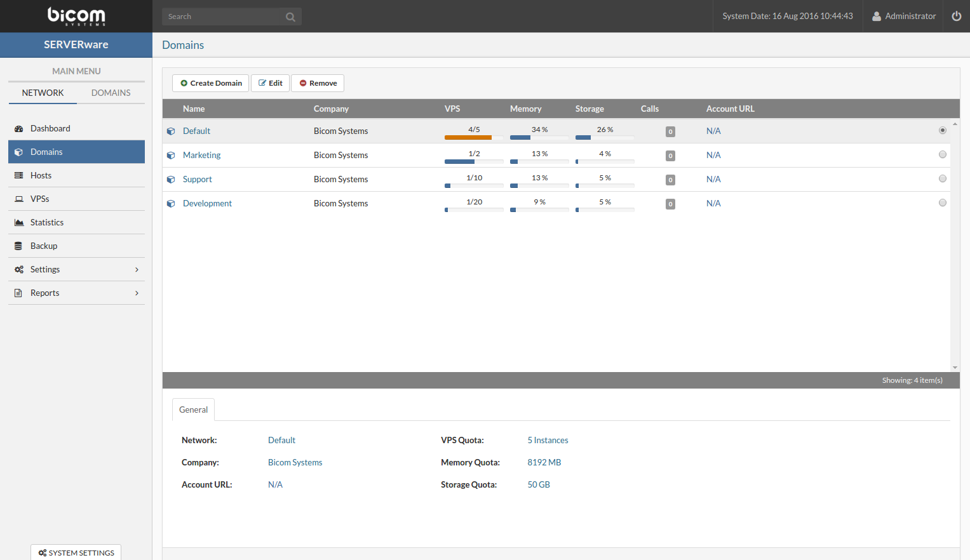This screenshot has height=560, width=970.
Task: Focus the Search input field
Action: 222,17
